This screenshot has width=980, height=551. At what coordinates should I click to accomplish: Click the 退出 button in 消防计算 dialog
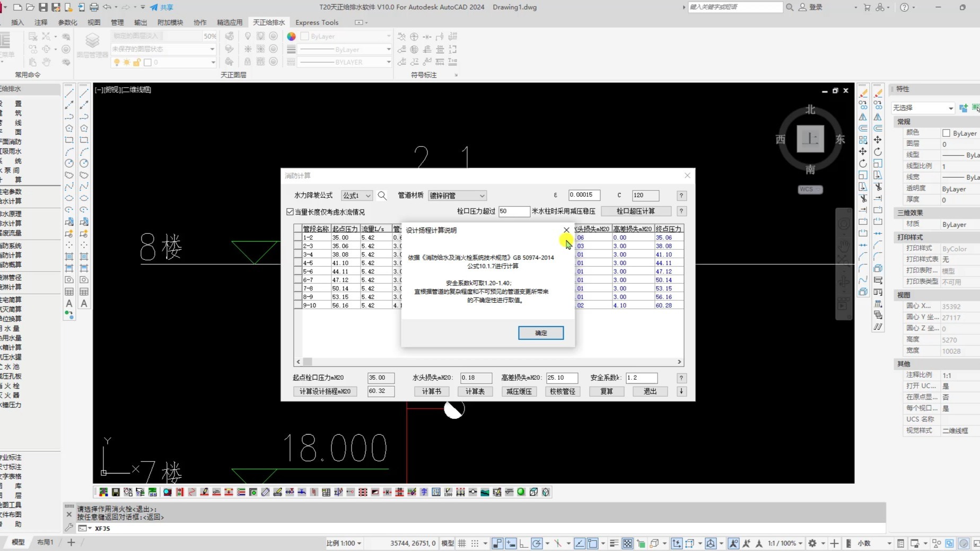(650, 391)
